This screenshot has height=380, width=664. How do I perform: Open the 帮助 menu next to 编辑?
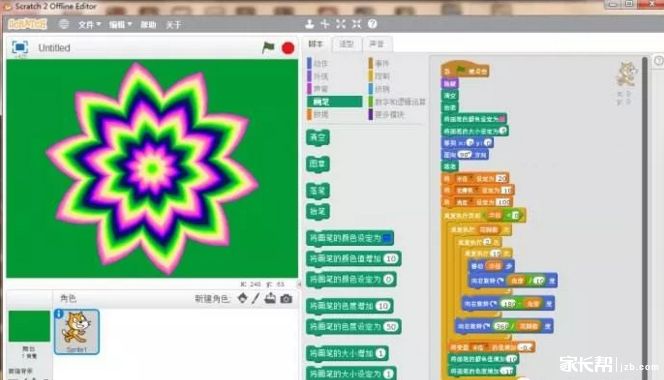pos(148,25)
